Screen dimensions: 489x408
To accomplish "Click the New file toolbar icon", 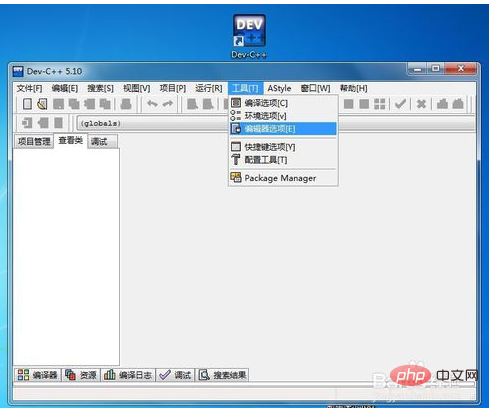I will pyautogui.click(x=27, y=104).
